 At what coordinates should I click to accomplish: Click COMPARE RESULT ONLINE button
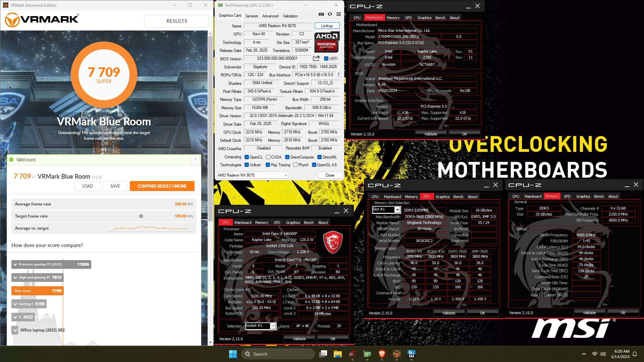pyautogui.click(x=162, y=186)
